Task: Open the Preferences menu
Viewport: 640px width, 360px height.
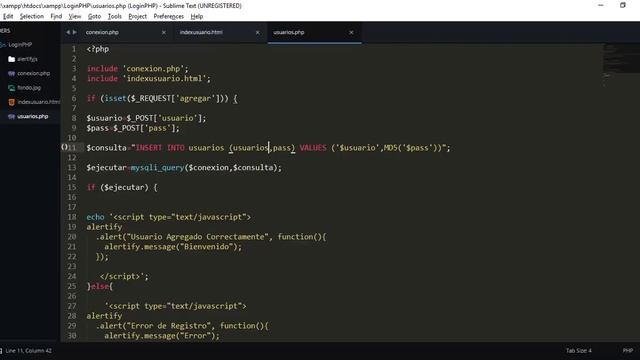Action: (x=168, y=16)
